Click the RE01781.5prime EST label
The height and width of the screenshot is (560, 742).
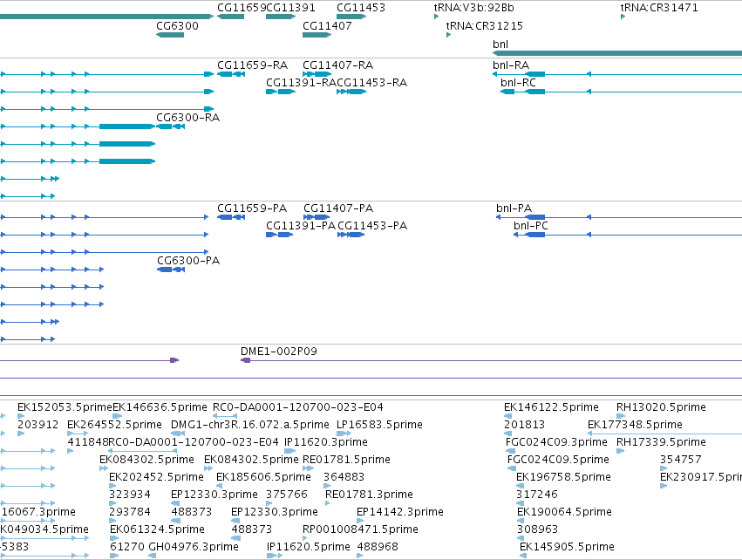pyautogui.click(x=346, y=460)
